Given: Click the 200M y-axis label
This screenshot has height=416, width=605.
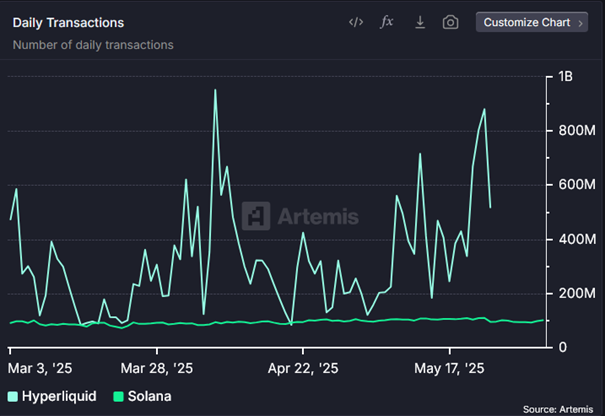Looking at the screenshot, I should tap(577, 294).
